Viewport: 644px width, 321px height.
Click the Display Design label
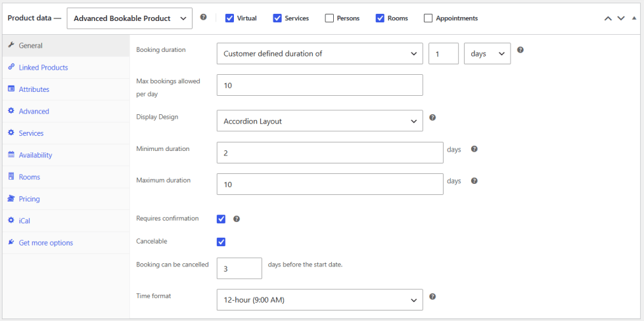157,117
